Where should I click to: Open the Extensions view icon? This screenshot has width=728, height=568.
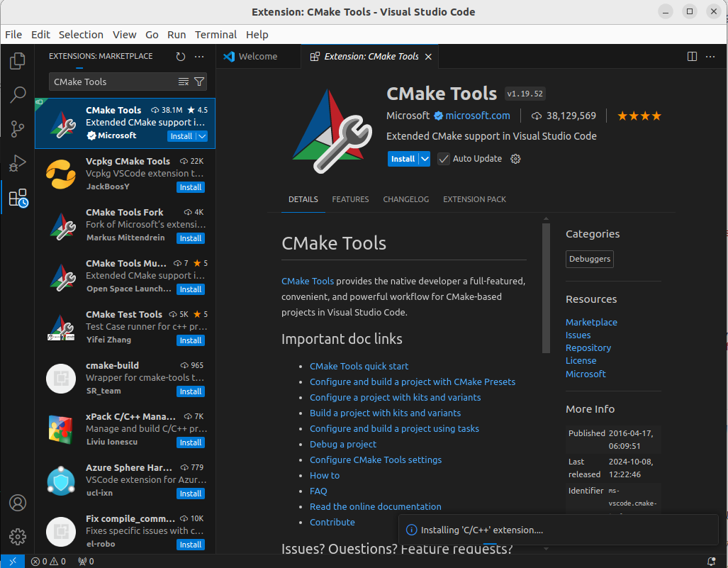click(x=18, y=198)
